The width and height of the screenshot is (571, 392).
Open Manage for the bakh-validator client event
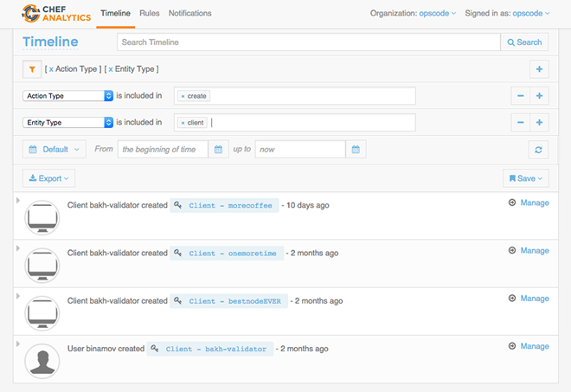[534, 346]
